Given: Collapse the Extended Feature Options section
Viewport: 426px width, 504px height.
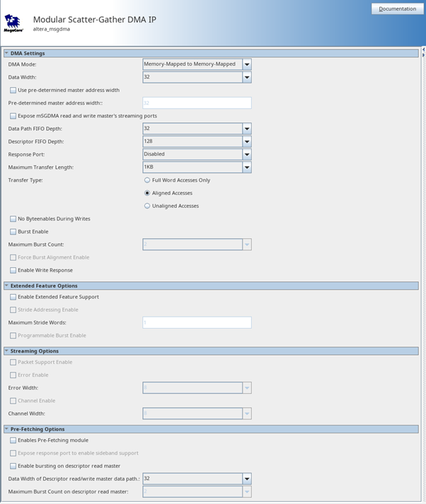Looking at the screenshot, I should tap(6, 286).
